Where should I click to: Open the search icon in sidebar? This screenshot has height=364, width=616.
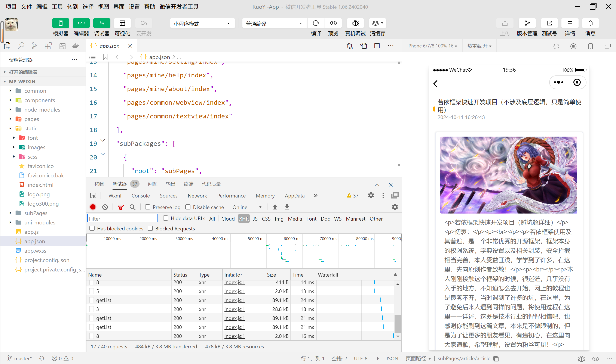(x=21, y=46)
